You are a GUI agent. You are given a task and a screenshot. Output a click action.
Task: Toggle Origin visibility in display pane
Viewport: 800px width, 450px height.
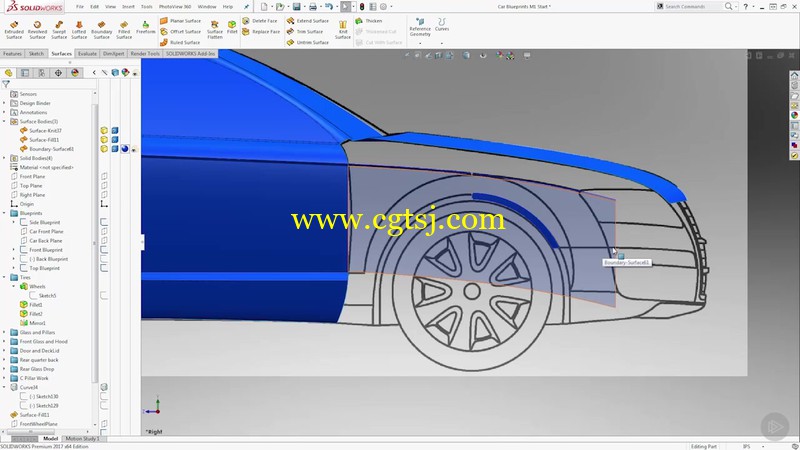coord(104,204)
